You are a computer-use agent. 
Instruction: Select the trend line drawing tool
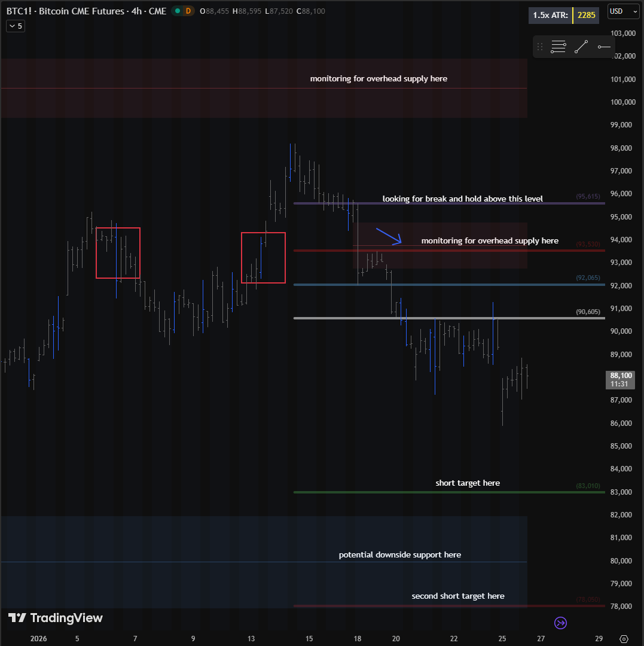581,47
